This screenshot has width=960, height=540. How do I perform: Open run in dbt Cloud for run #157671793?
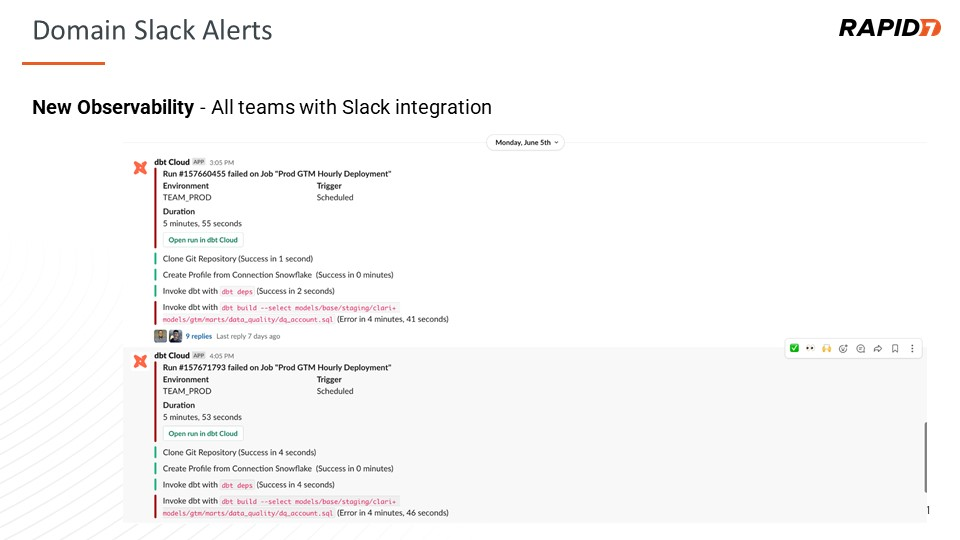pyautogui.click(x=203, y=433)
